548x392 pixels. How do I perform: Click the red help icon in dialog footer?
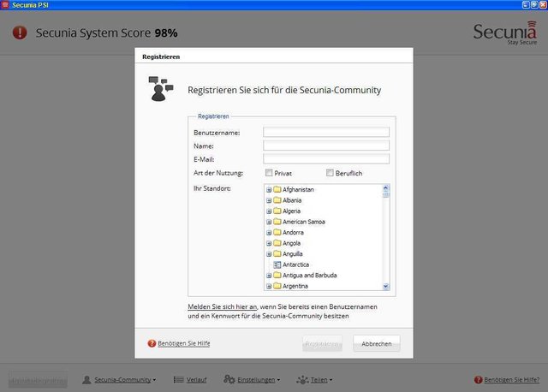[x=152, y=343]
